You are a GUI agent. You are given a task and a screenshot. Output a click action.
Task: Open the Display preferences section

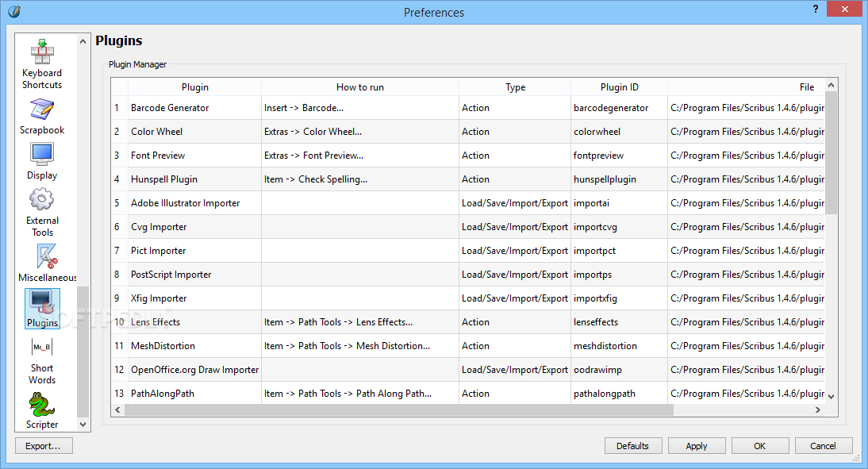[42, 162]
